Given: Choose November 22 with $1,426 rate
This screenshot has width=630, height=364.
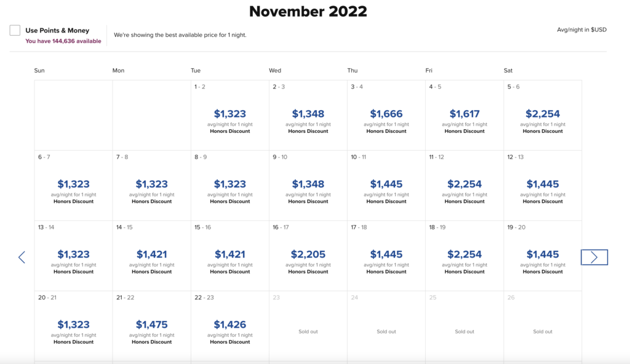Looking at the screenshot, I should [229, 324].
